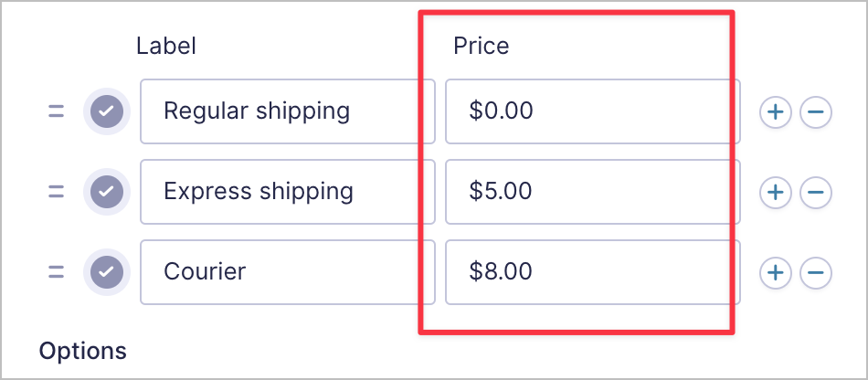Click drag handle for Express shipping row
868x380 pixels.
click(56, 192)
